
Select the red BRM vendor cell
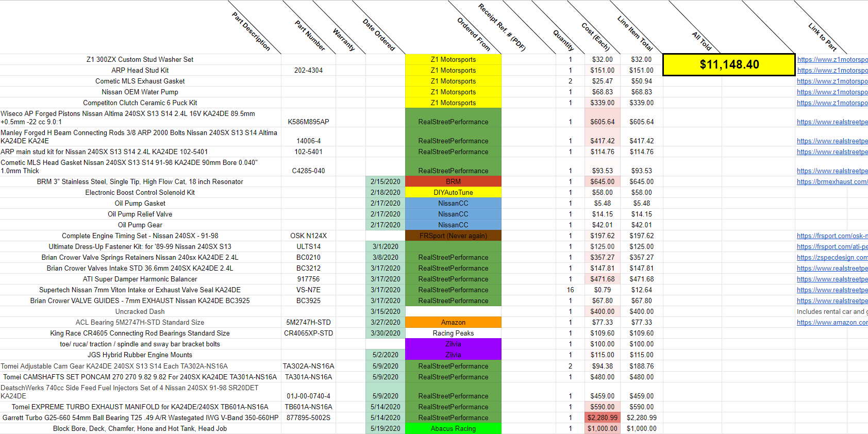point(453,182)
